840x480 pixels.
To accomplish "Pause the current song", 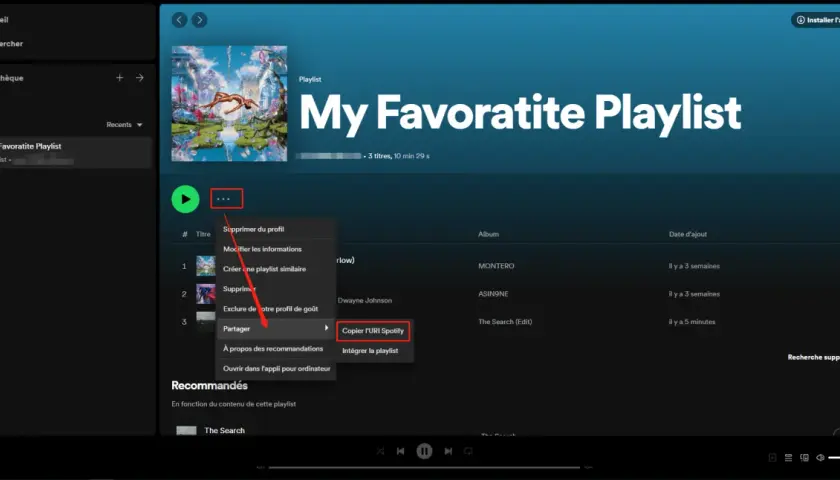I will tap(424, 451).
